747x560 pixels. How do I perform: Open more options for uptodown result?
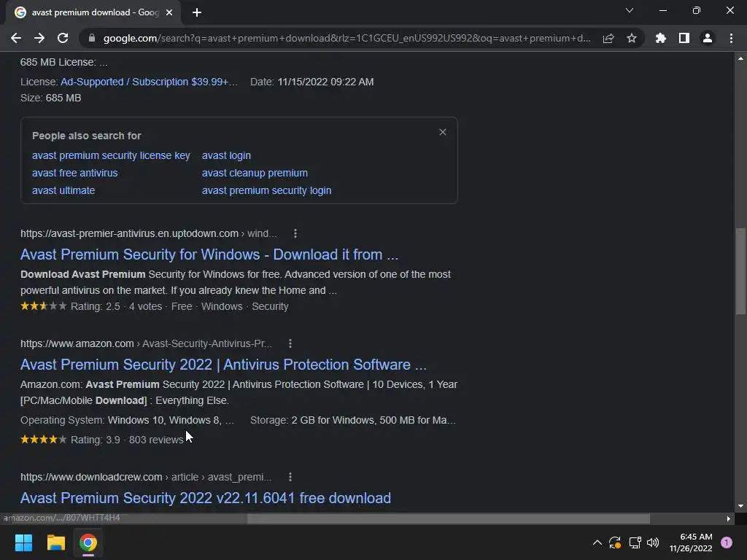pos(295,233)
